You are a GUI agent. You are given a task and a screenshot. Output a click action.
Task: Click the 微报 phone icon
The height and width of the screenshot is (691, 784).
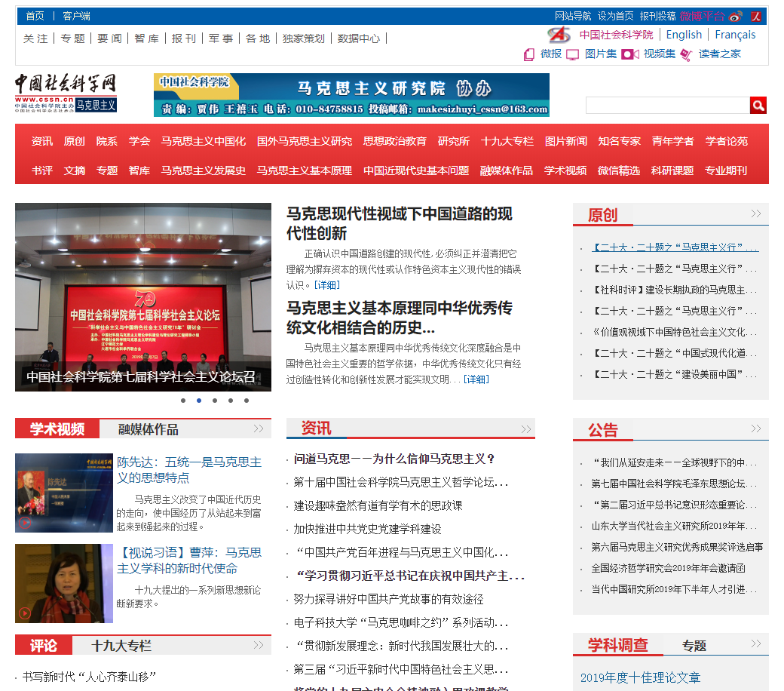click(x=529, y=54)
